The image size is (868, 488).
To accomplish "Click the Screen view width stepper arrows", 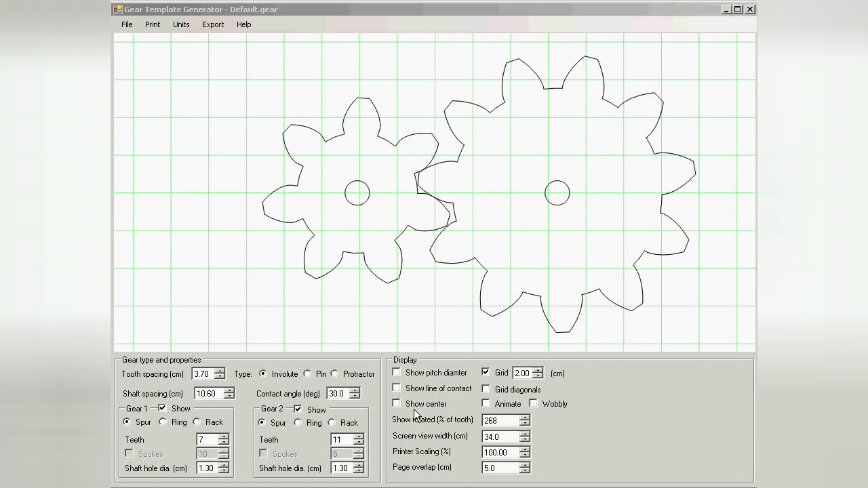I will click(524, 436).
